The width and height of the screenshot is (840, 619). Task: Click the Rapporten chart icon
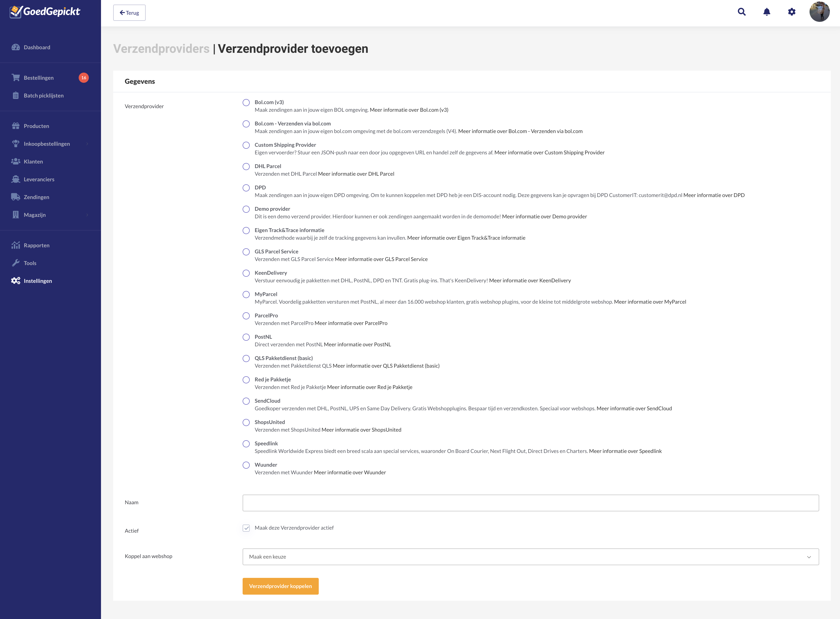click(16, 245)
